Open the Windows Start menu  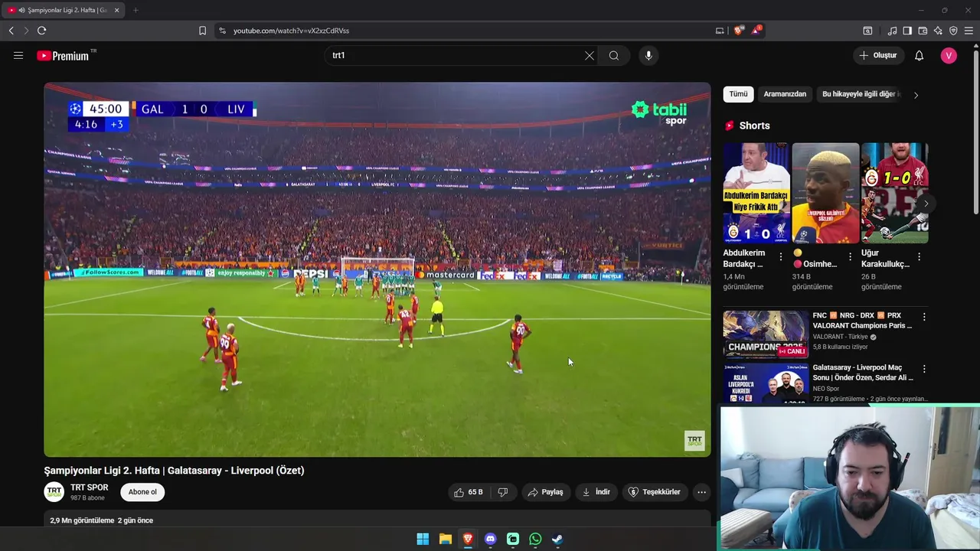tap(423, 540)
